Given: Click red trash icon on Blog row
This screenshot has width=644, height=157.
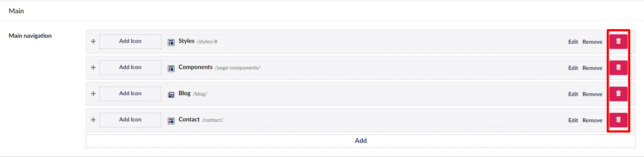Looking at the screenshot, I should pos(618,94).
